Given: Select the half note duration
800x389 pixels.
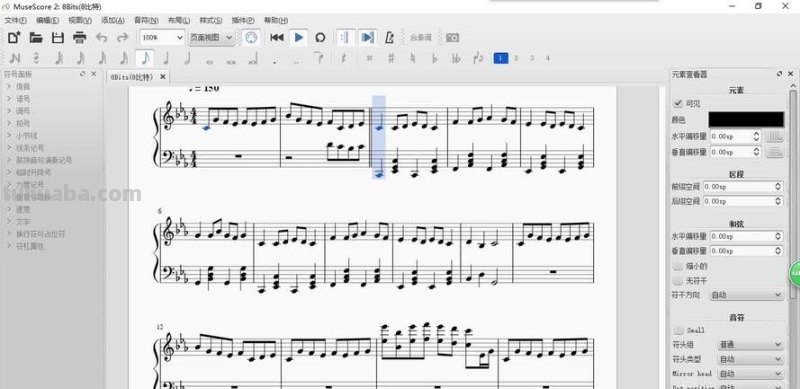Looking at the screenshot, I should 187,58.
